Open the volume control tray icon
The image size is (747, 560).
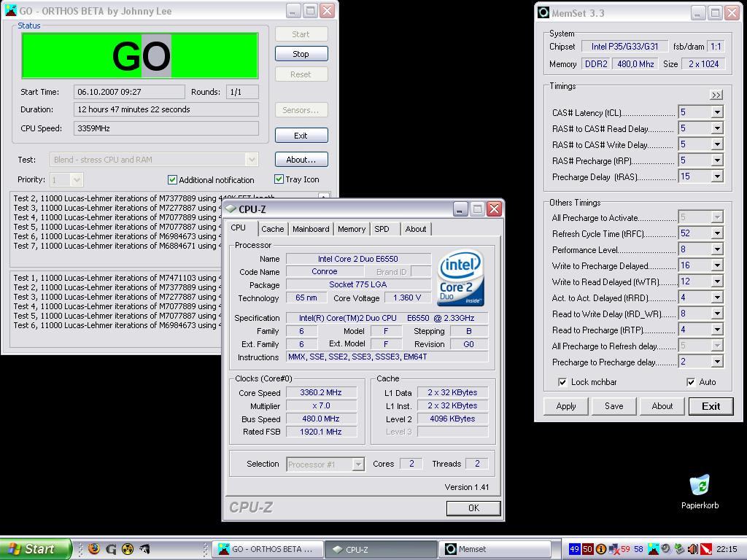coord(693,549)
